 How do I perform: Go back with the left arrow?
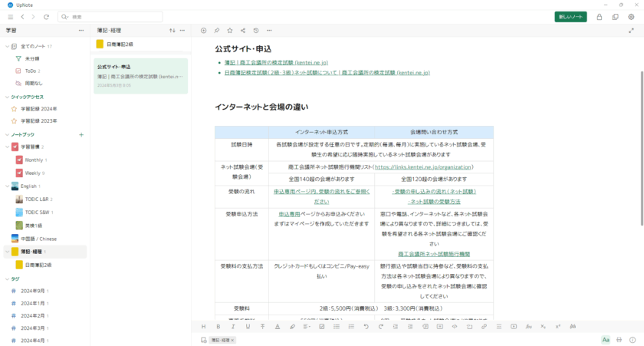coord(22,17)
